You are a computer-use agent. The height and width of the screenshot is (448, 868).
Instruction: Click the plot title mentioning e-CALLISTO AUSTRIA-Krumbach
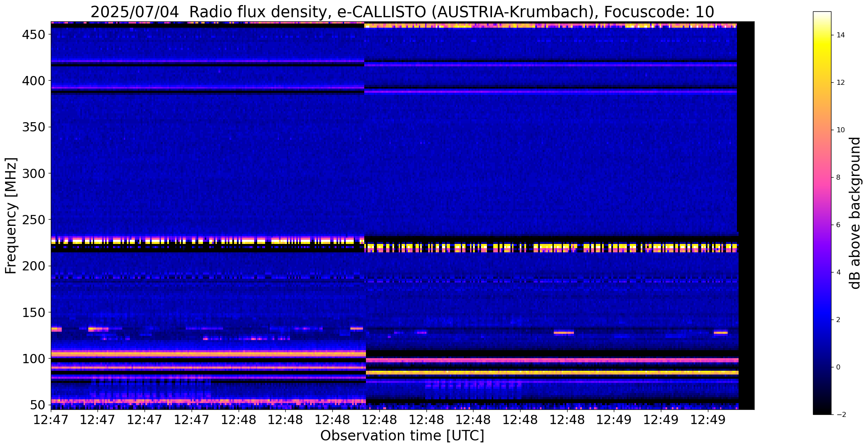(x=402, y=12)
